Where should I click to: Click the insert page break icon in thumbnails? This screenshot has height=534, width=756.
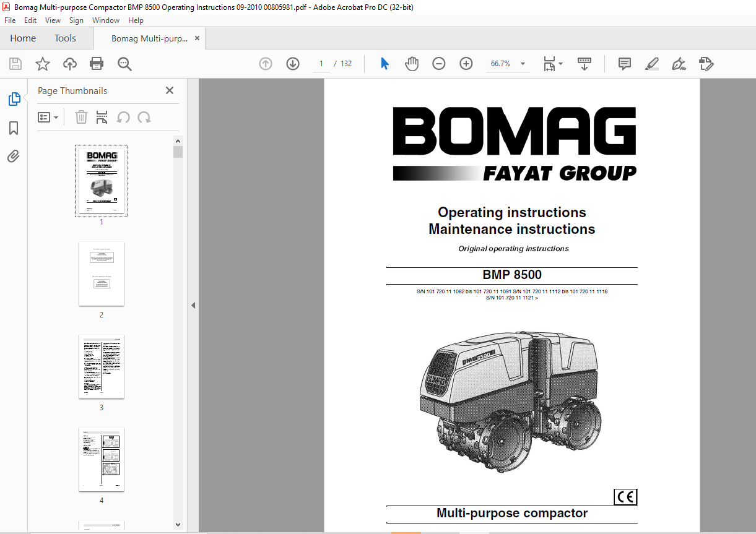(x=102, y=117)
